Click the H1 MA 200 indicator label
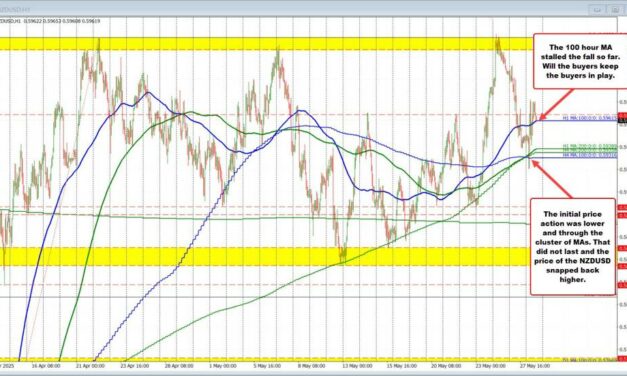The image size is (627, 376). click(589, 146)
